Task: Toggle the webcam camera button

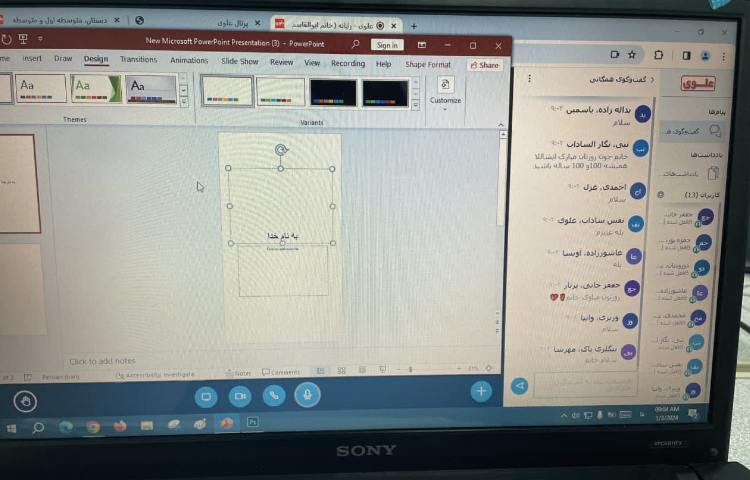Action: tap(240, 396)
